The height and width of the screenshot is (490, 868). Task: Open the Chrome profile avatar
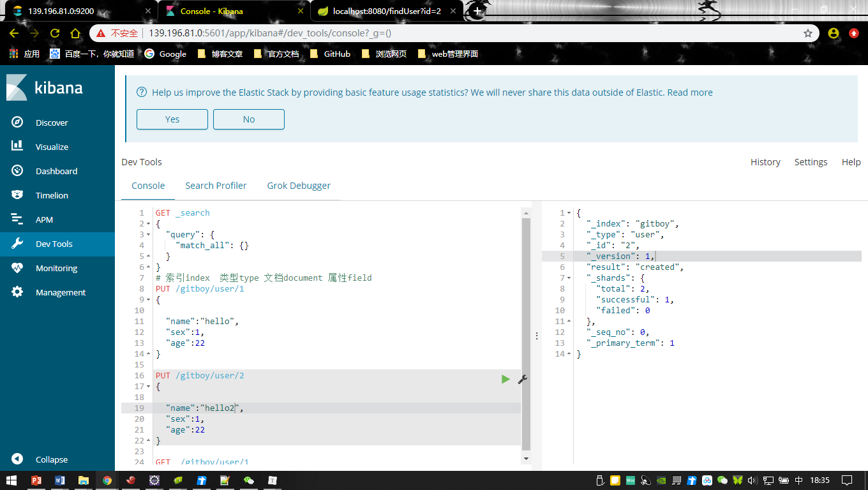pos(834,33)
